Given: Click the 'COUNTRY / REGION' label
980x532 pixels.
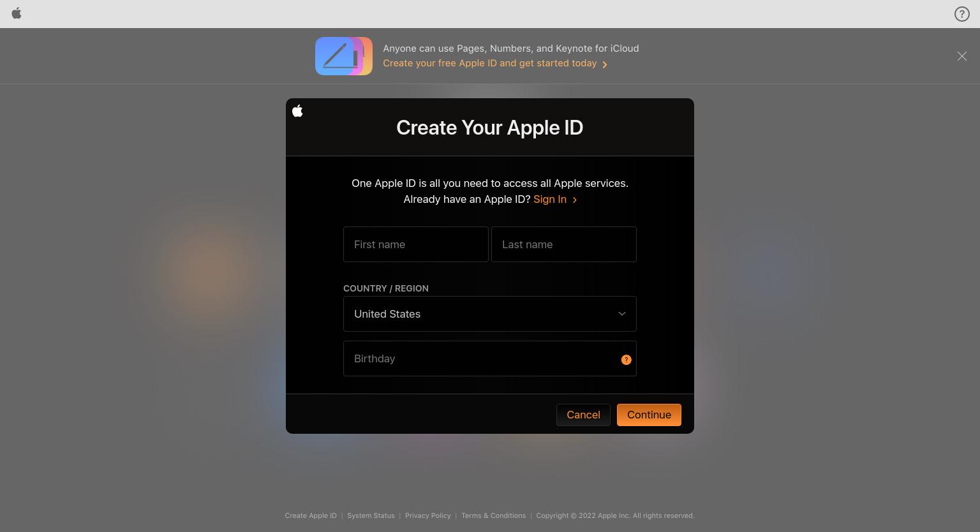Looking at the screenshot, I should pyautogui.click(x=386, y=288).
